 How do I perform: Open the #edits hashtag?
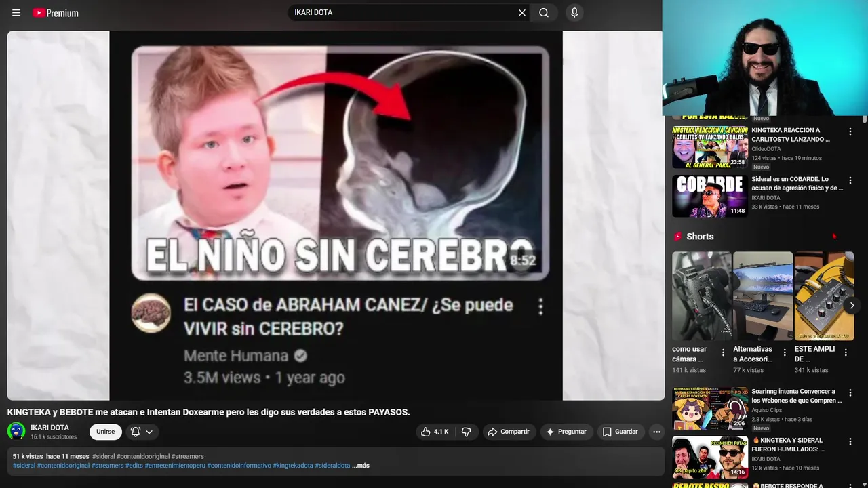point(134,466)
